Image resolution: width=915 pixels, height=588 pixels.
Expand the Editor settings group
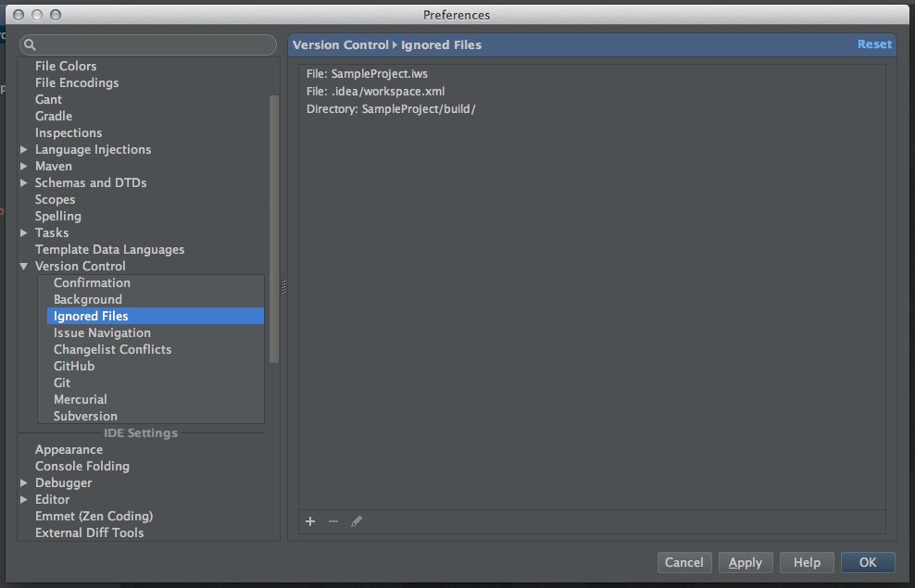[x=23, y=499]
